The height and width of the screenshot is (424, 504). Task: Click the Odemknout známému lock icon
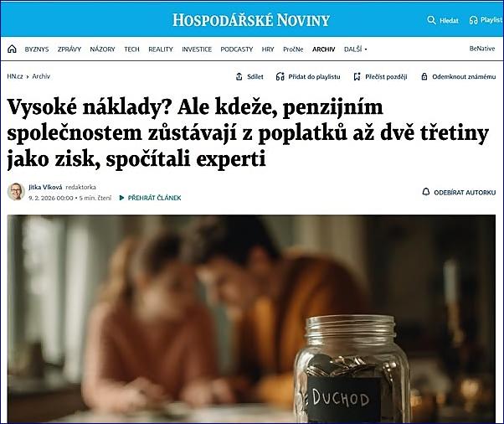[x=424, y=76]
